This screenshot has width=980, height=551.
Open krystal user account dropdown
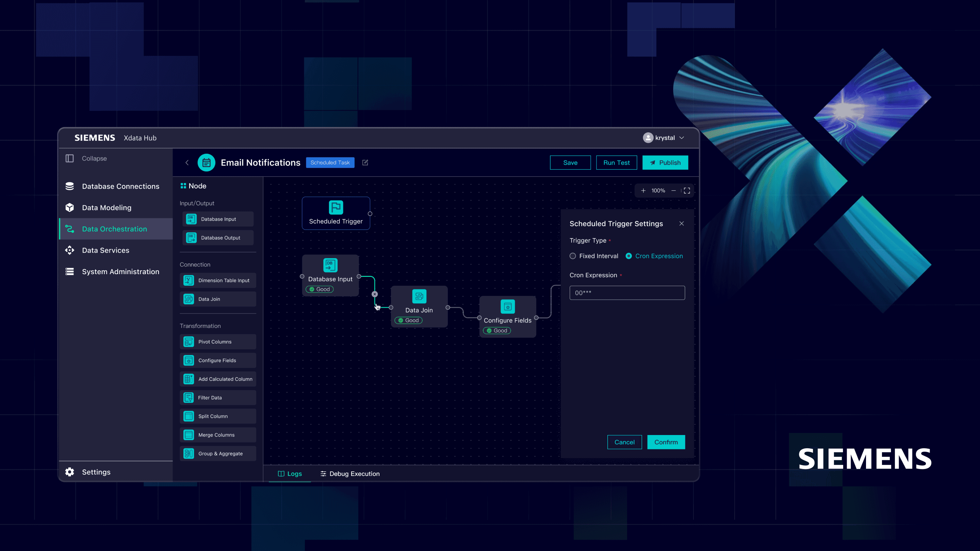coord(664,138)
